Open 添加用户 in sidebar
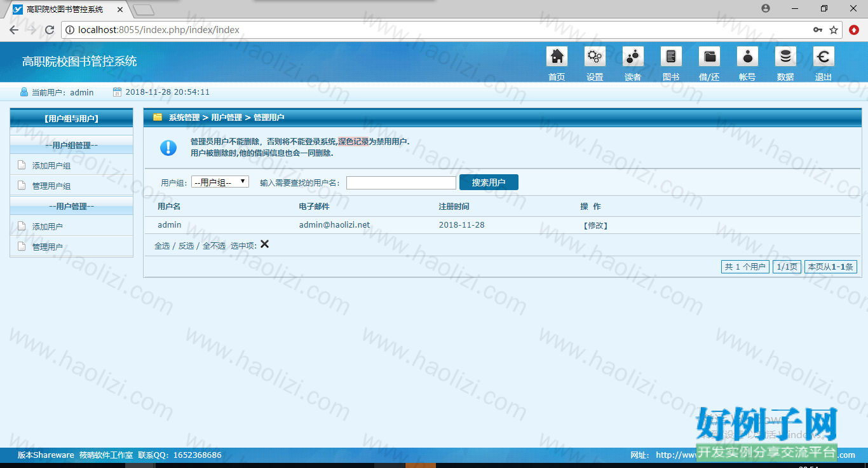The image size is (868, 468). point(48,226)
